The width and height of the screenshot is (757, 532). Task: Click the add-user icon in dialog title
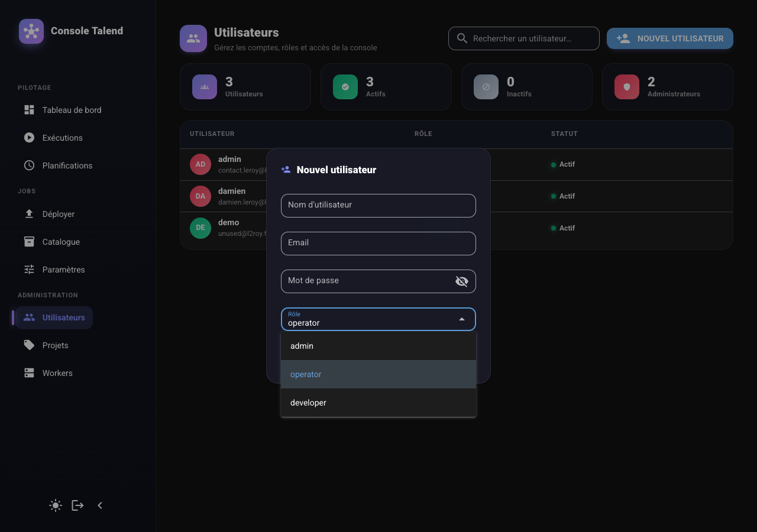[x=286, y=170]
